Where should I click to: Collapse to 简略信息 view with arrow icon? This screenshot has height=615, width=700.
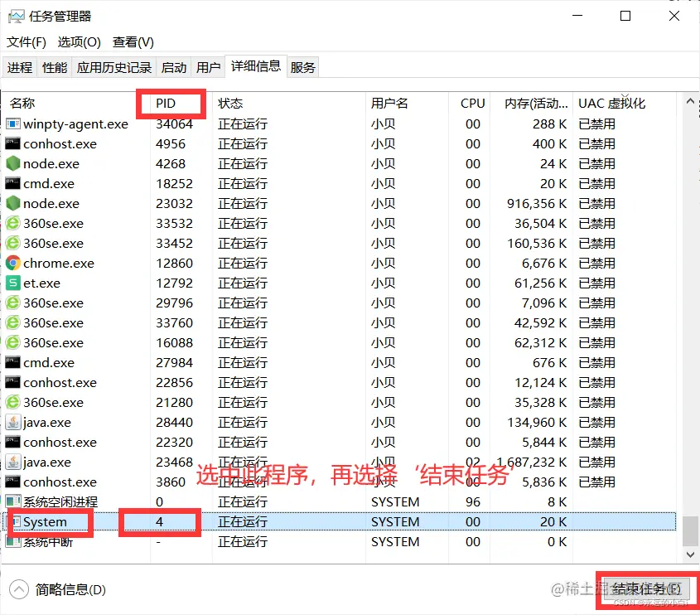point(19,589)
